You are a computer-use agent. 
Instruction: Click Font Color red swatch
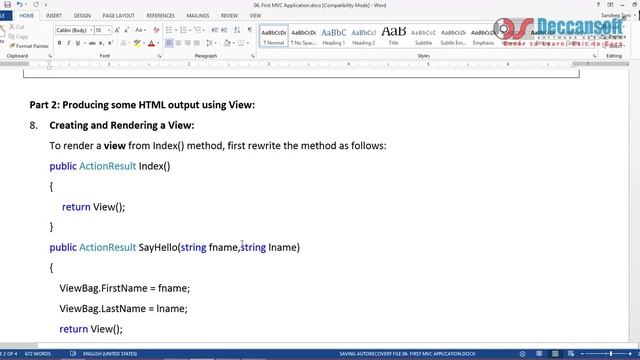pos(151,43)
